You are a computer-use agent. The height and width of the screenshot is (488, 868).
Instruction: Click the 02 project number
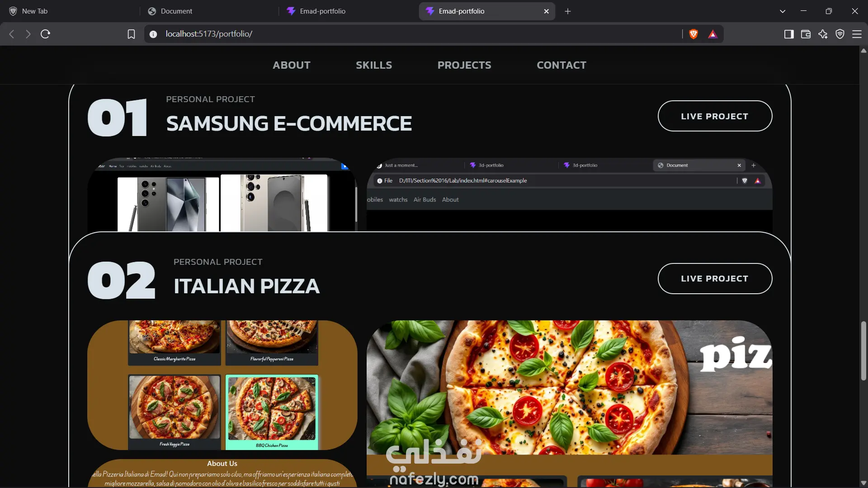point(121,280)
